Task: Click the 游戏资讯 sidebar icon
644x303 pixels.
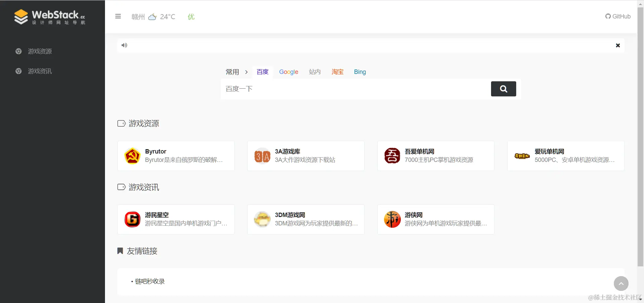Action: point(18,71)
